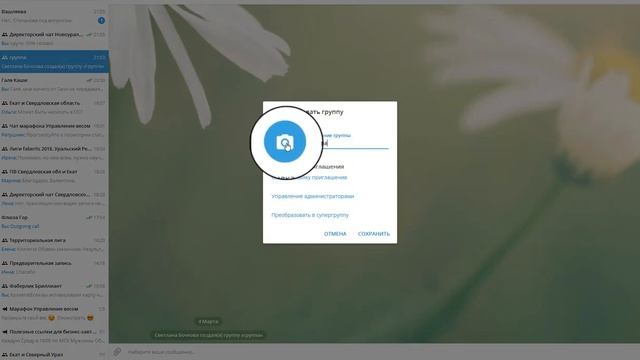Click the unread badge on top chat
The height and width of the screenshot is (360, 640).
point(101,20)
